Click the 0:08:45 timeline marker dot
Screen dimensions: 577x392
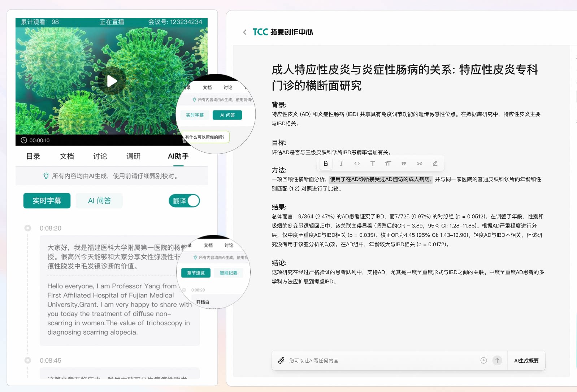tap(28, 360)
